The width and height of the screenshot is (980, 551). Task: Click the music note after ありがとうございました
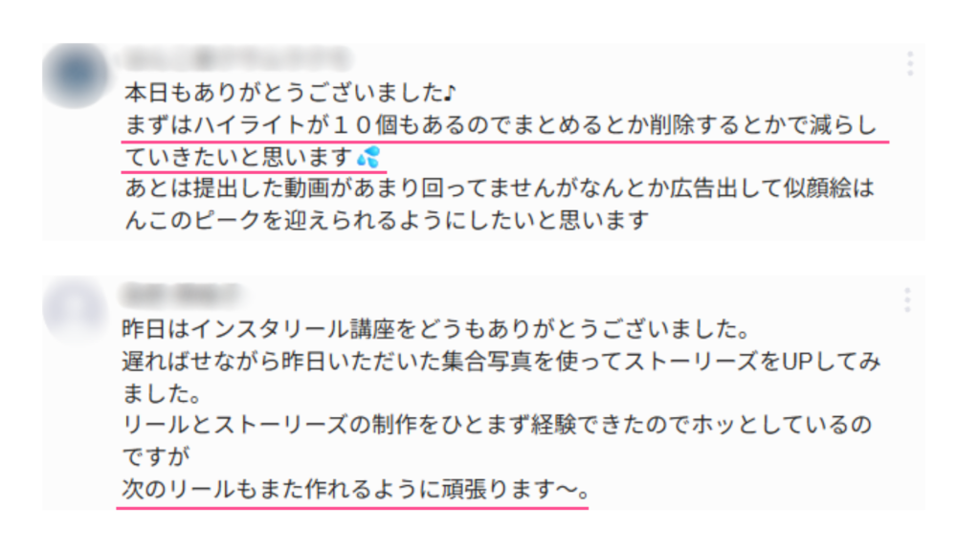450,94
